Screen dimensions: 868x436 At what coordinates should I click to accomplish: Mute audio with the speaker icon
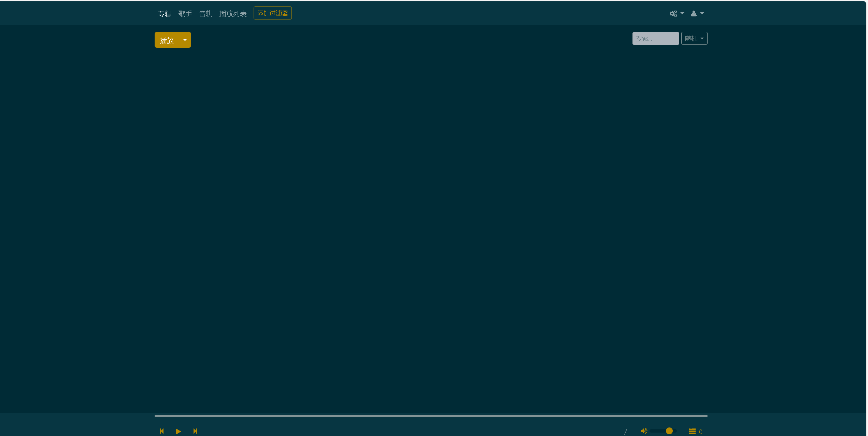tap(644, 431)
